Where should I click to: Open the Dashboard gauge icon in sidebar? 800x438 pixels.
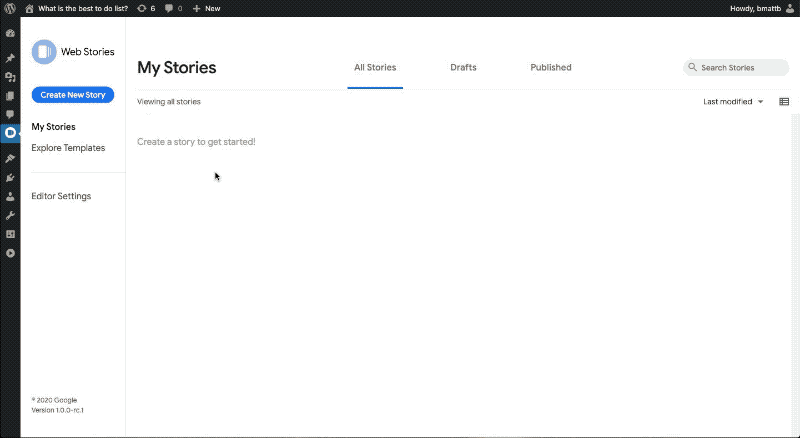10,34
